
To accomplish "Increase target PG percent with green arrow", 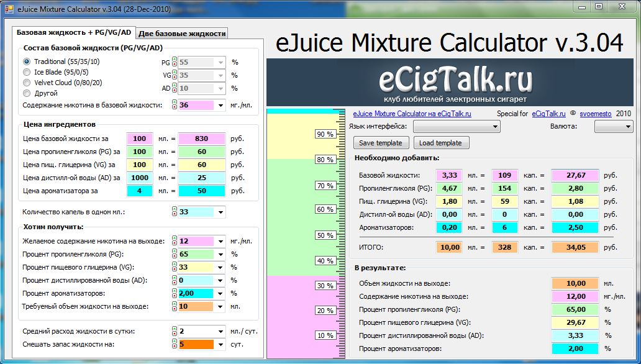I will click(175, 252).
